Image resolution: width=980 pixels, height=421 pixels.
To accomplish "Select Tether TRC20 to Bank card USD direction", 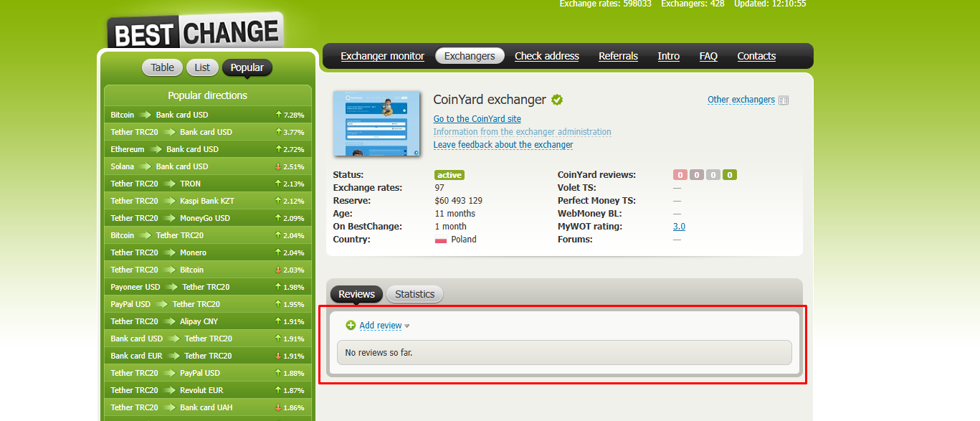I will coord(208,132).
